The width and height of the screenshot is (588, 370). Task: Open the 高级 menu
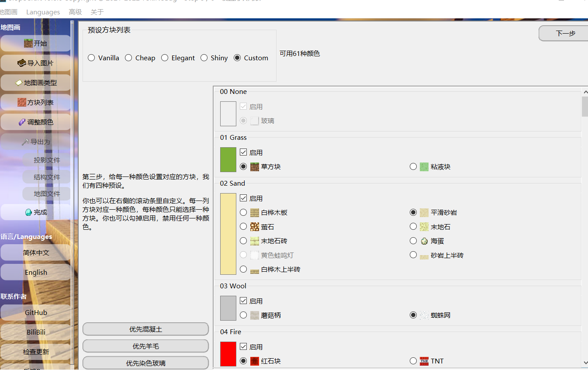(75, 12)
